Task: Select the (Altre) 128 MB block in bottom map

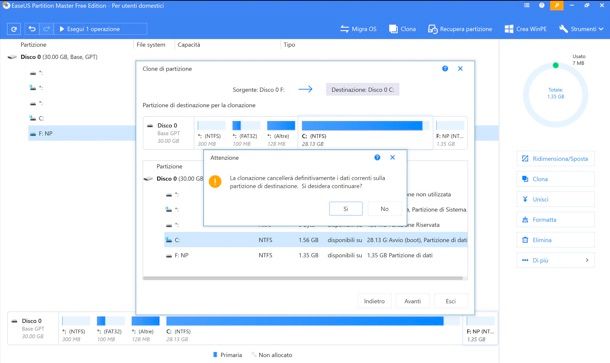Action: pos(145,329)
